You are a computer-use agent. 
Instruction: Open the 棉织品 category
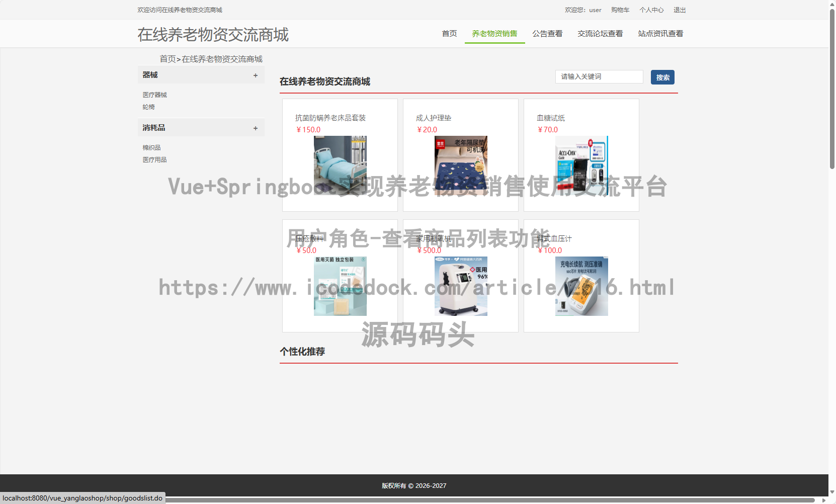pos(151,147)
